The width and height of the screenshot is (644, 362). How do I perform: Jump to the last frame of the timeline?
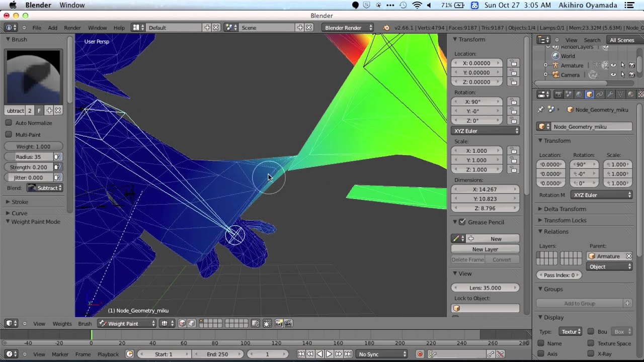348,354
